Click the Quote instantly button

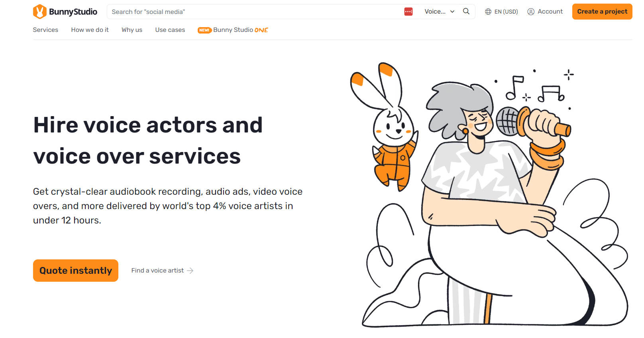click(x=76, y=271)
